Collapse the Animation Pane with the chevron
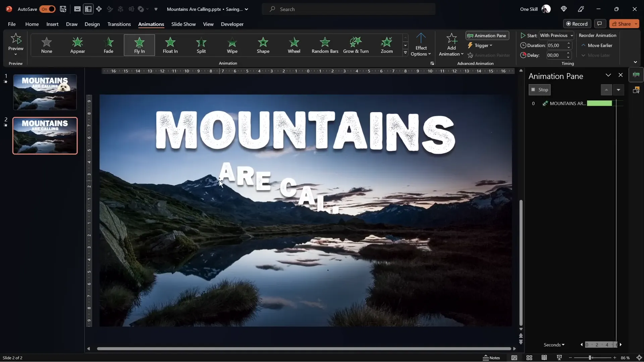The height and width of the screenshot is (362, 644). pos(608,75)
